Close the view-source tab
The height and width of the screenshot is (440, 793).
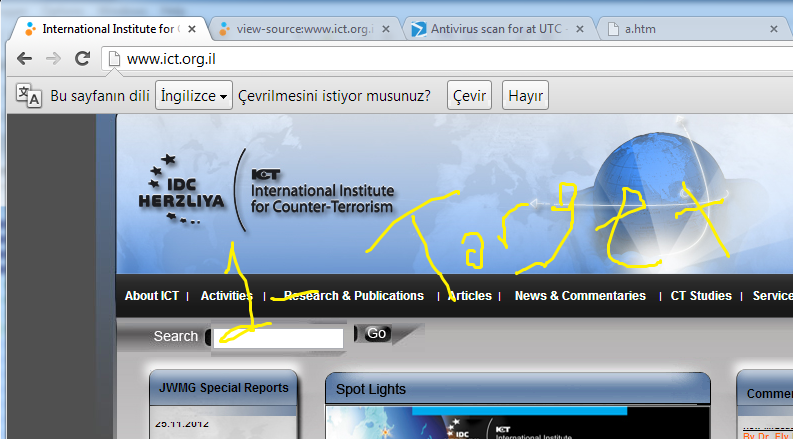point(386,29)
